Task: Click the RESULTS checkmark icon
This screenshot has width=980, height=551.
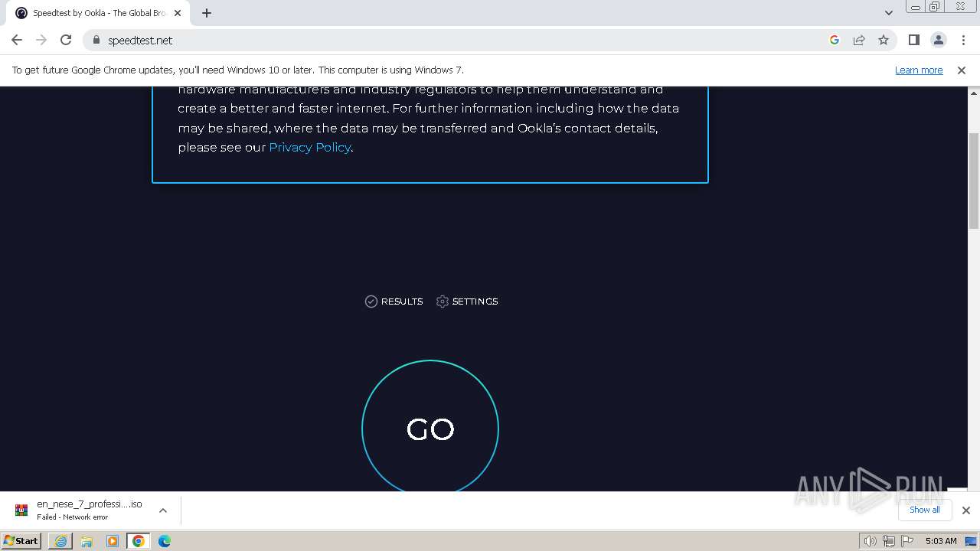Action: [371, 302]
